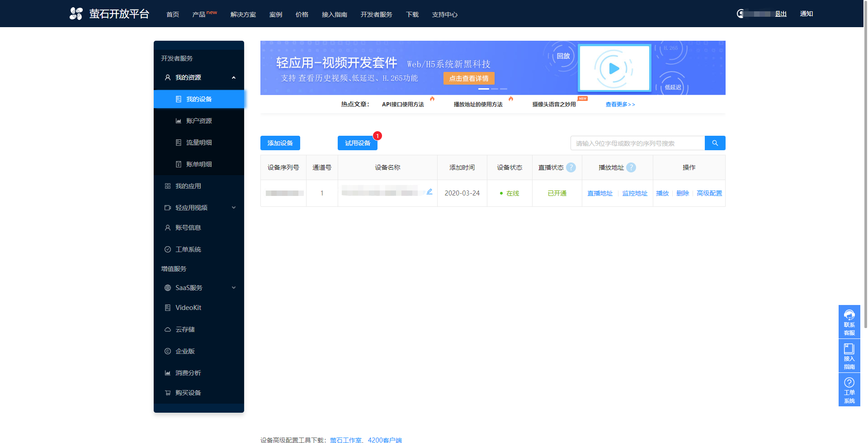Click the 萤石开放平台 logo icon
This screenshot has width=868, height=443.
pyautogui.click(x=76, y=14)
